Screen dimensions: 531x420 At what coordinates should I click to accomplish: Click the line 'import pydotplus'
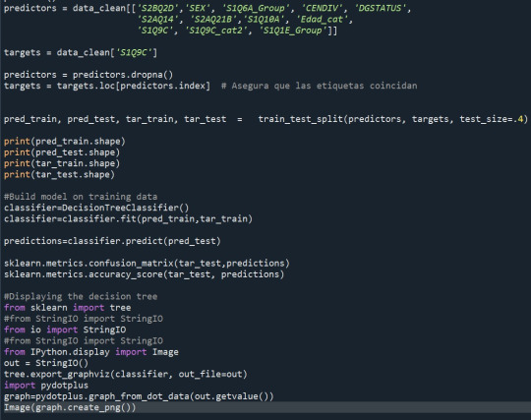[46, 386]
